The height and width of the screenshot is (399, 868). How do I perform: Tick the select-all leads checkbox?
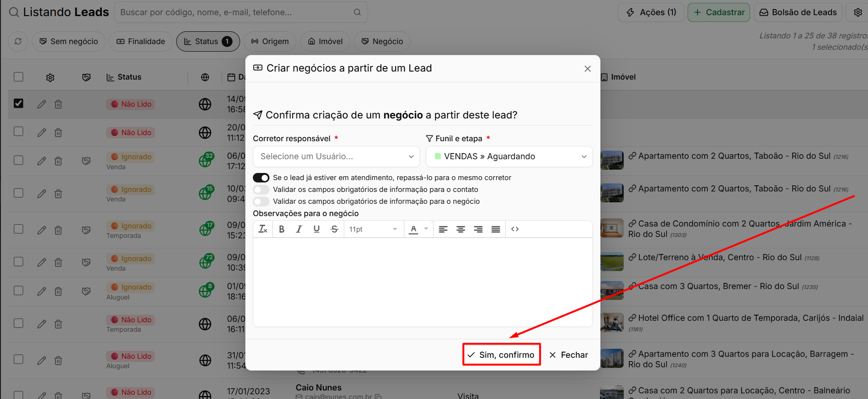click(x=18, y=77)
